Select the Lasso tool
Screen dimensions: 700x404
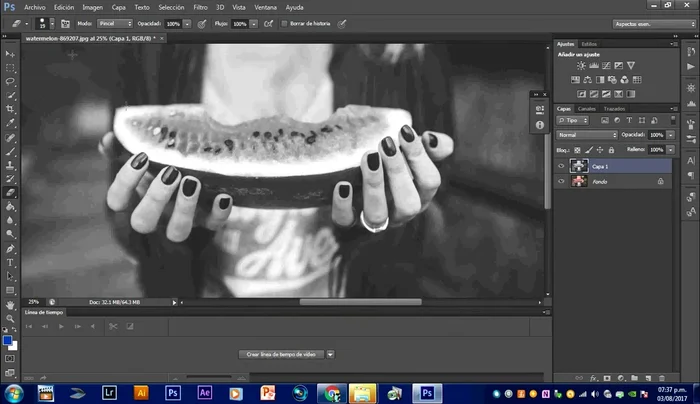click(x=10, y=81)
